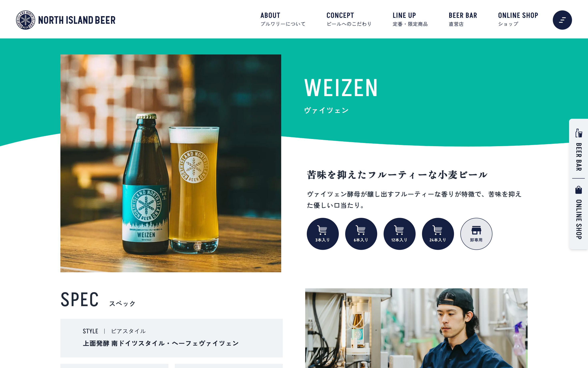Open the 卸専用 wholesale store button
Screen dimensions: 588x368
(x=476, y=234)
